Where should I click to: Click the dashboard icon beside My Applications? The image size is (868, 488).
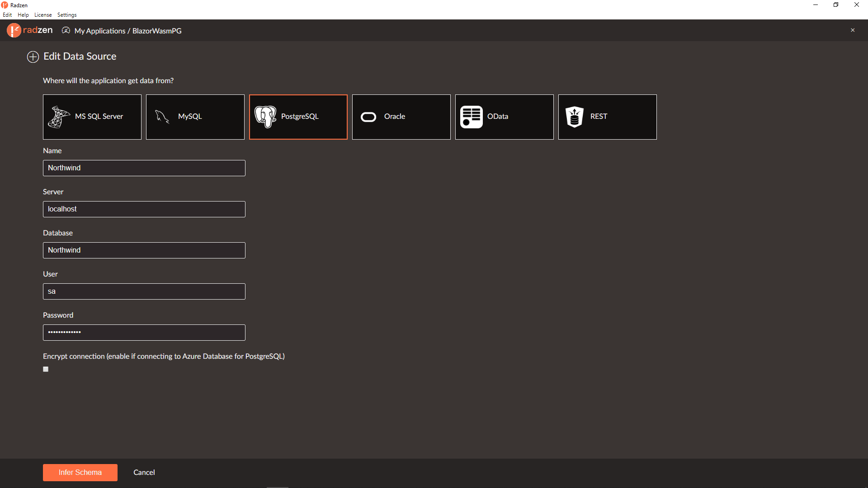tap(66, 30)
